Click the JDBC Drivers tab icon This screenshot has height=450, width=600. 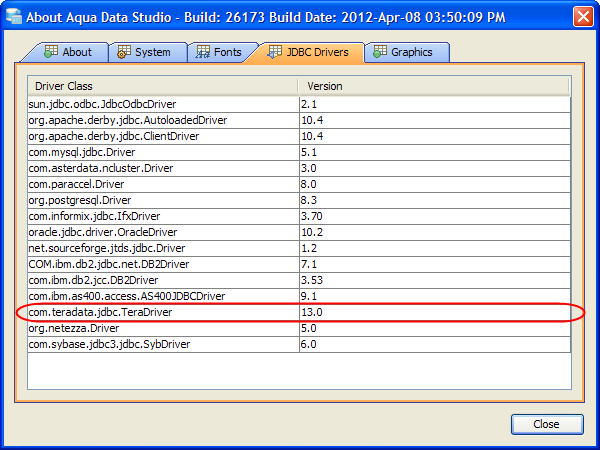[x=274, y=52]
